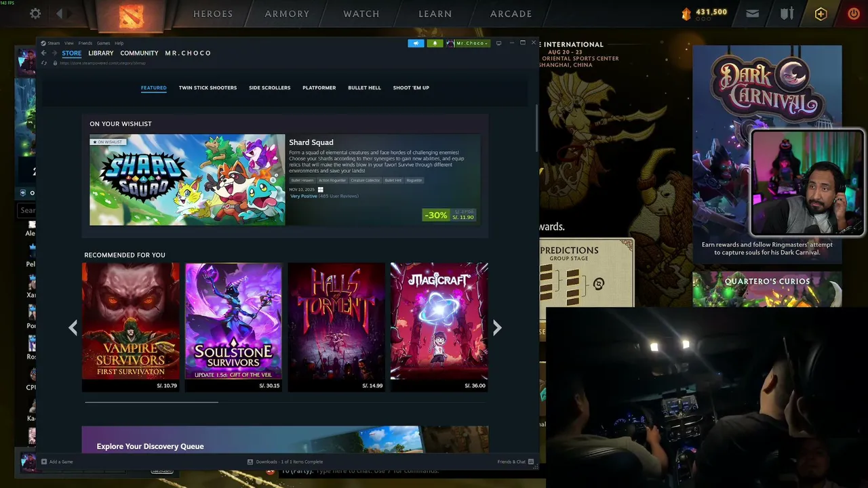
Task: Open Quartero's Curios banner in Dota 2
Action: point(767,289)
